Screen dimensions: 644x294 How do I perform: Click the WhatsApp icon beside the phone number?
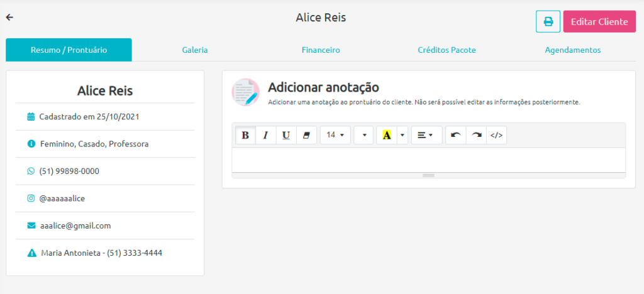pos(31,171)
